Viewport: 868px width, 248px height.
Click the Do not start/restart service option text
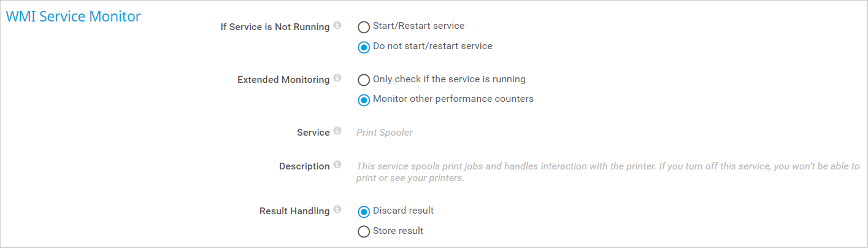click(x=432, y=46)
